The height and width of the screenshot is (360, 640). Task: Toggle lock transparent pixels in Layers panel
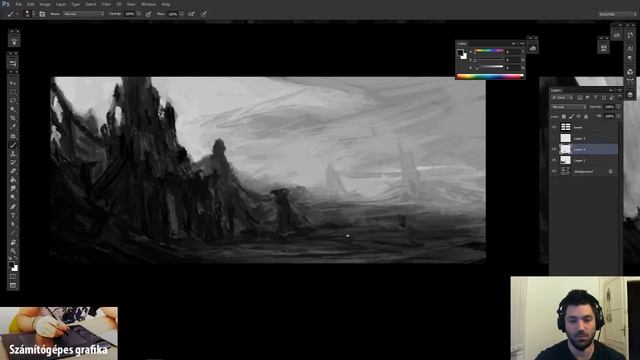coord(564,117)
